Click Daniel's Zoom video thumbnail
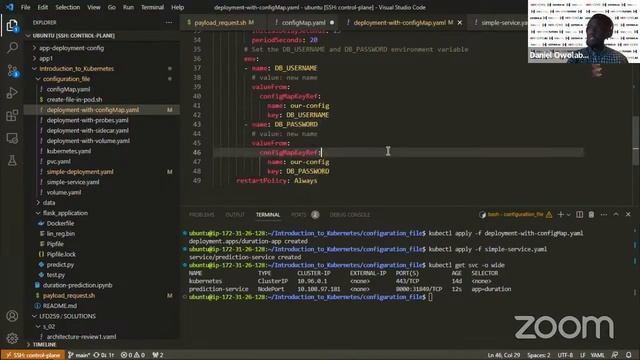The image size is (640, 360). (584, 31)
